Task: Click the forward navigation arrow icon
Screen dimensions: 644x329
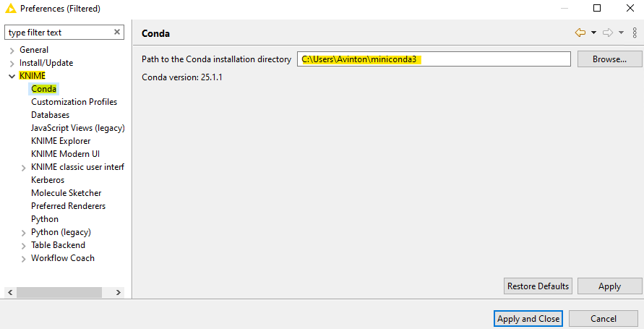Action: click(x=607, y=33)
